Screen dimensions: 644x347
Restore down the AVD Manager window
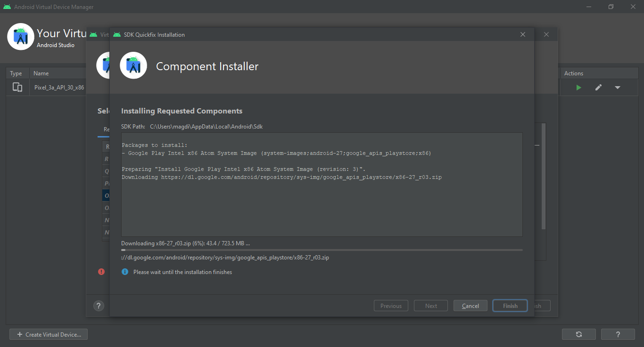point(611,7)
